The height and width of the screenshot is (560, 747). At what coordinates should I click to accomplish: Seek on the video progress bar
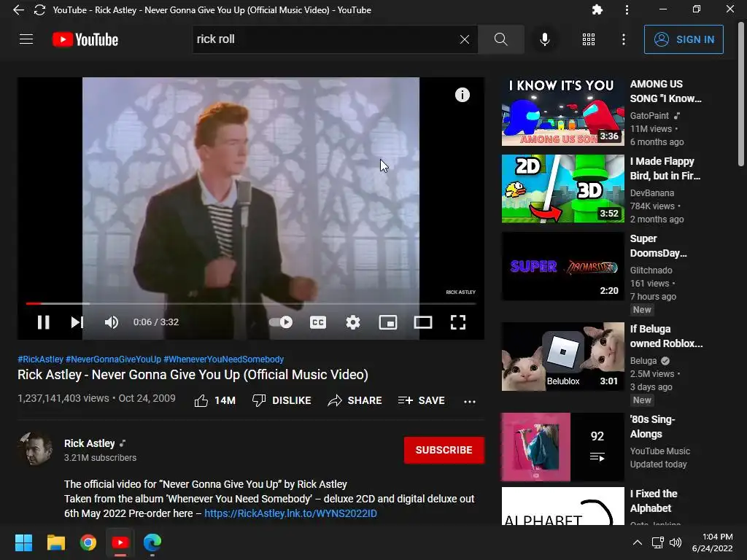251,303
